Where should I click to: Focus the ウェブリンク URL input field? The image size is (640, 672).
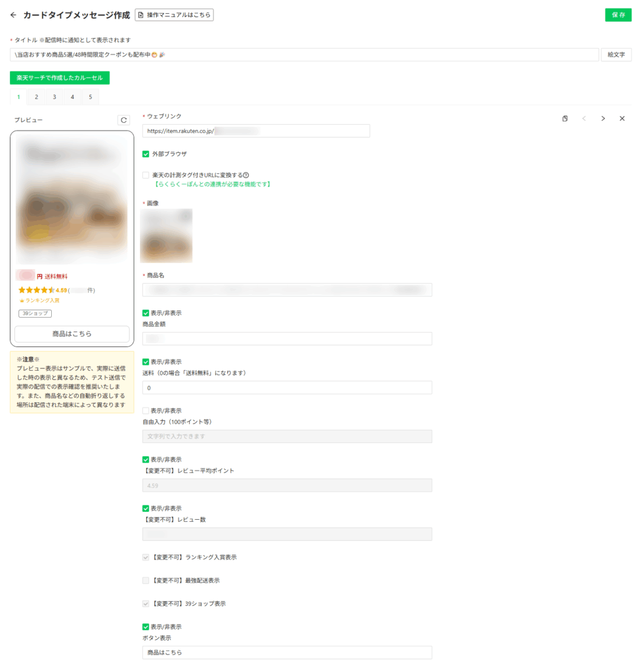point(256,131)
